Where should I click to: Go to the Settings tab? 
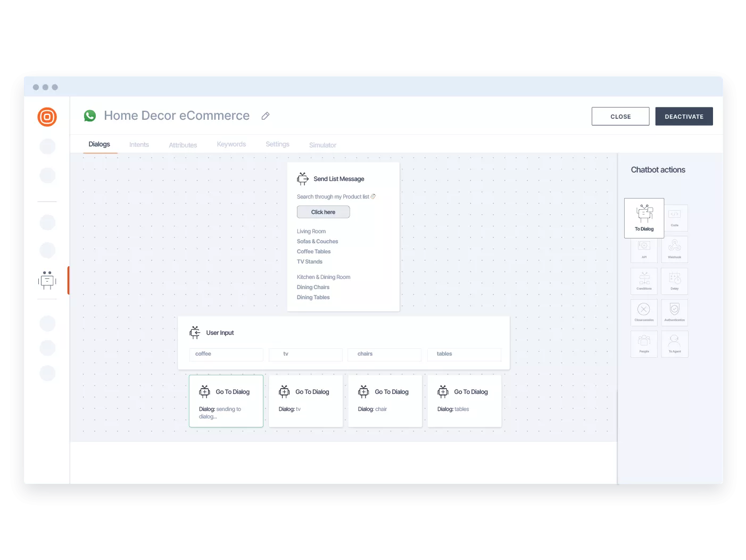277,144
